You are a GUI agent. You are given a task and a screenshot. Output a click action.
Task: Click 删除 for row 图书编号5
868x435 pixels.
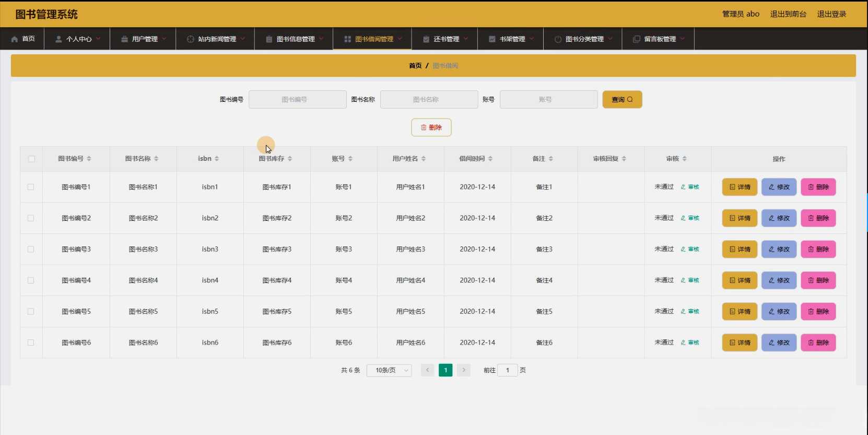(x=818, y=311)
